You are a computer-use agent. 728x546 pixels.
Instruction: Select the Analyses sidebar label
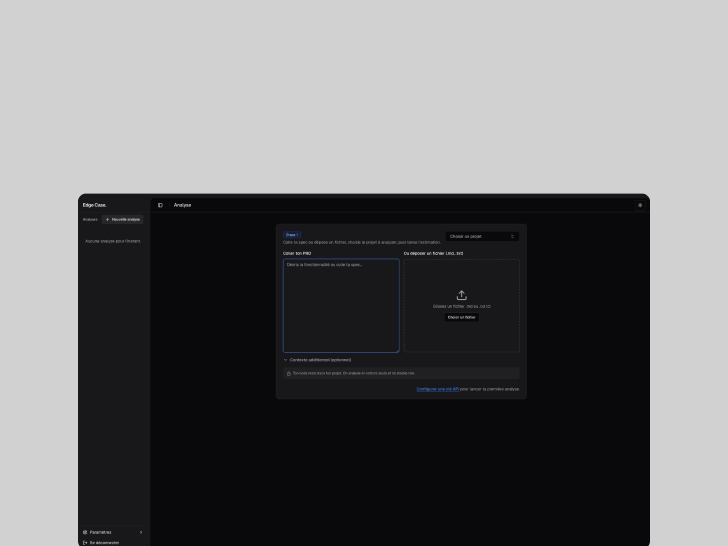point(90,219)
